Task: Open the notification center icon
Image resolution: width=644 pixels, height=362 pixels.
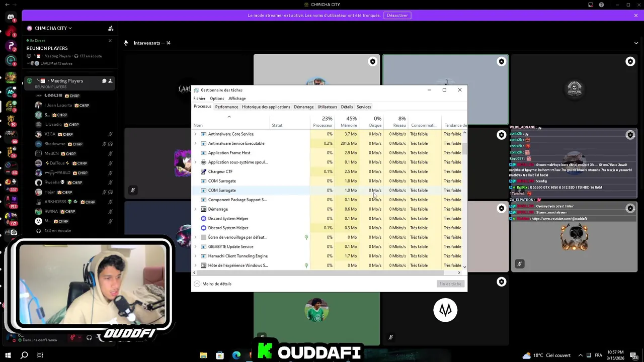Action: coord(633,355)
